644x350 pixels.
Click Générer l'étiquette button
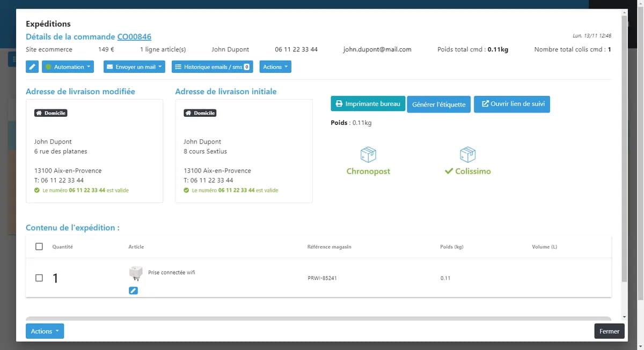439,105
